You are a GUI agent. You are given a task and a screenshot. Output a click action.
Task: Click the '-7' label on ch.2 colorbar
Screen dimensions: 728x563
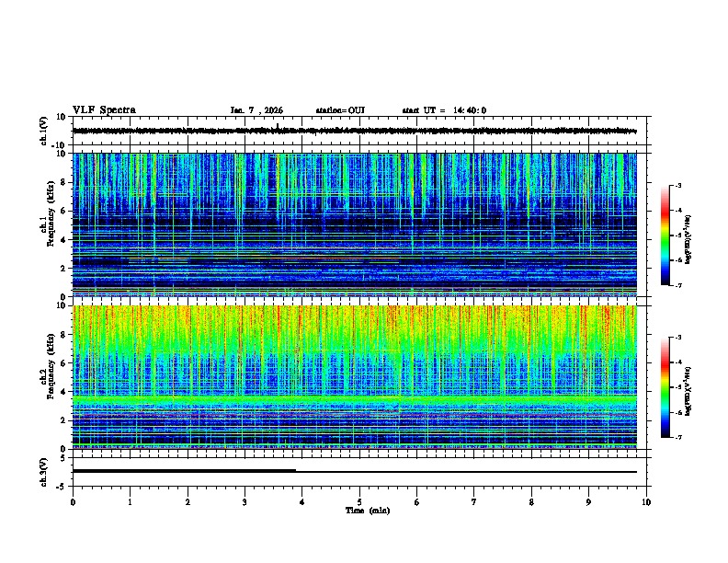pos(678,438)
